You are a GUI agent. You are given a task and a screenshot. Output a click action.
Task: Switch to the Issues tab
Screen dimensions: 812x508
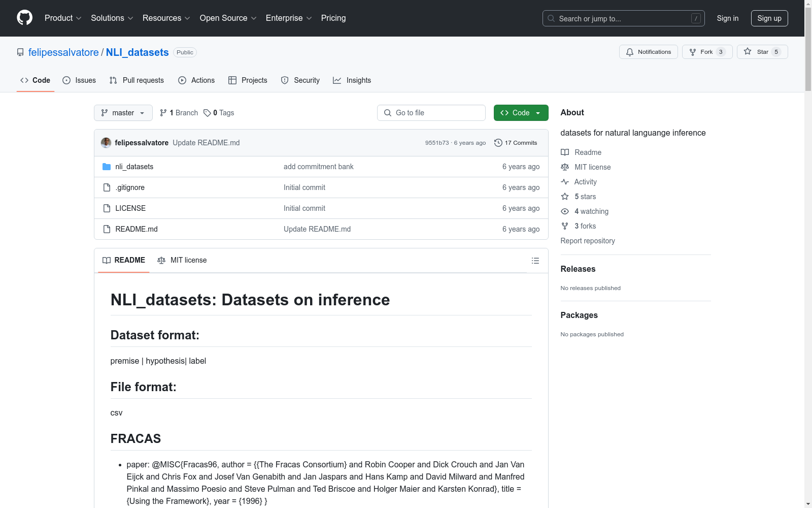[79, 80]
